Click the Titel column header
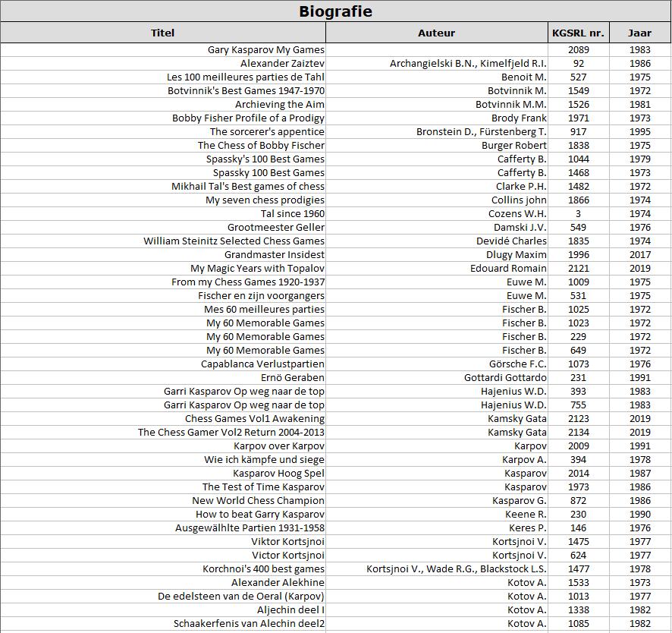This screenshot has height=633, width=672. tap(163, 33)
